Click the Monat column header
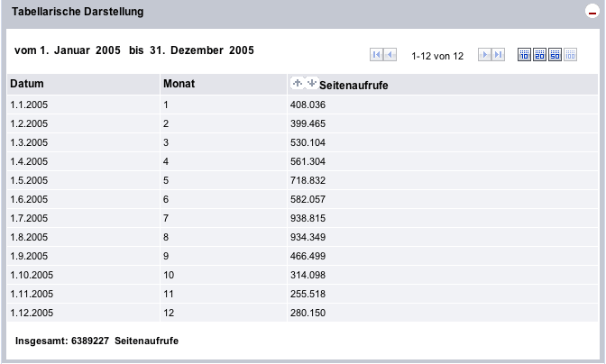This screenshot has width=606, height=364. pyautogui.click(x=179, y=84)
